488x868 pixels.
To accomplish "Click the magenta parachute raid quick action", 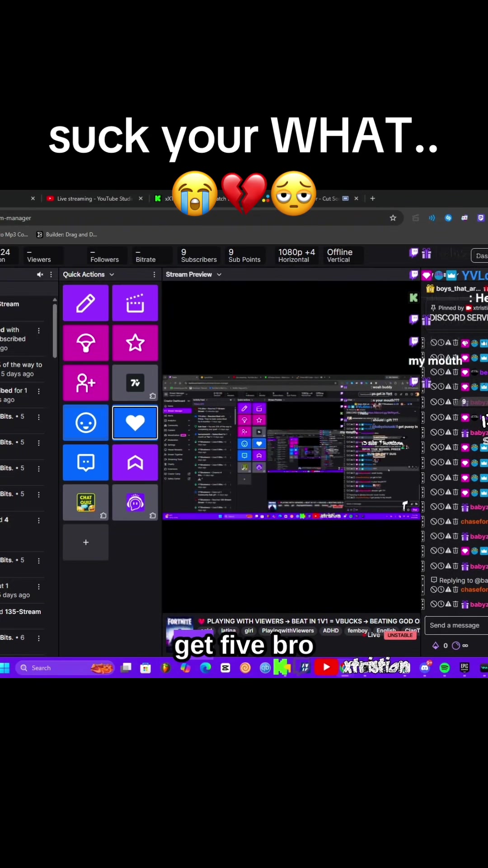I will click(x=86, y=343).
